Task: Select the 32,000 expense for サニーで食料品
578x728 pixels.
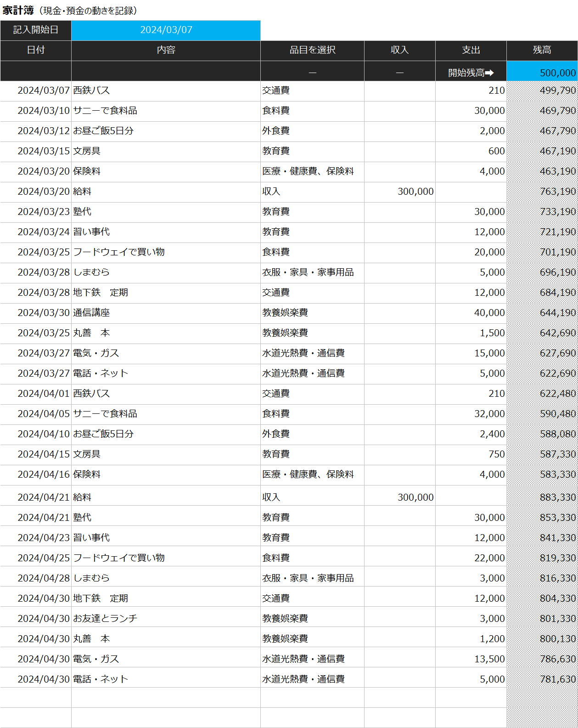Action: pyautogui.click(x=471, y=414)
